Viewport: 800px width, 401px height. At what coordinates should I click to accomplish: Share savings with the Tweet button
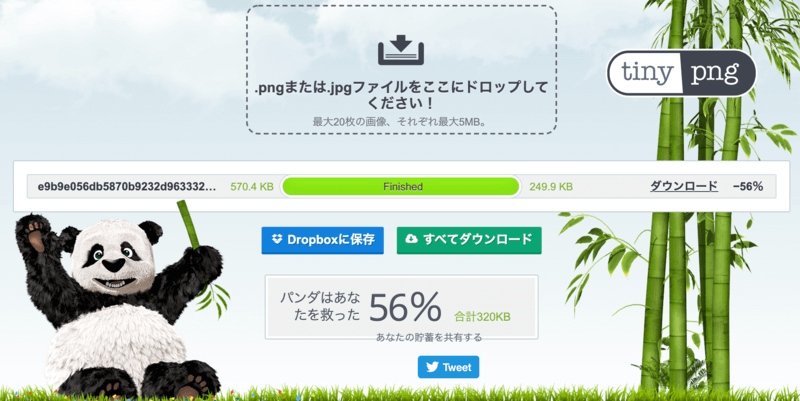point(448,367)
